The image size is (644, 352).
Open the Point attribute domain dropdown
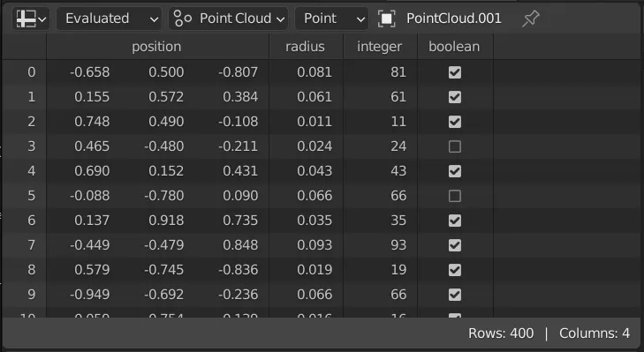coord(331,19)
